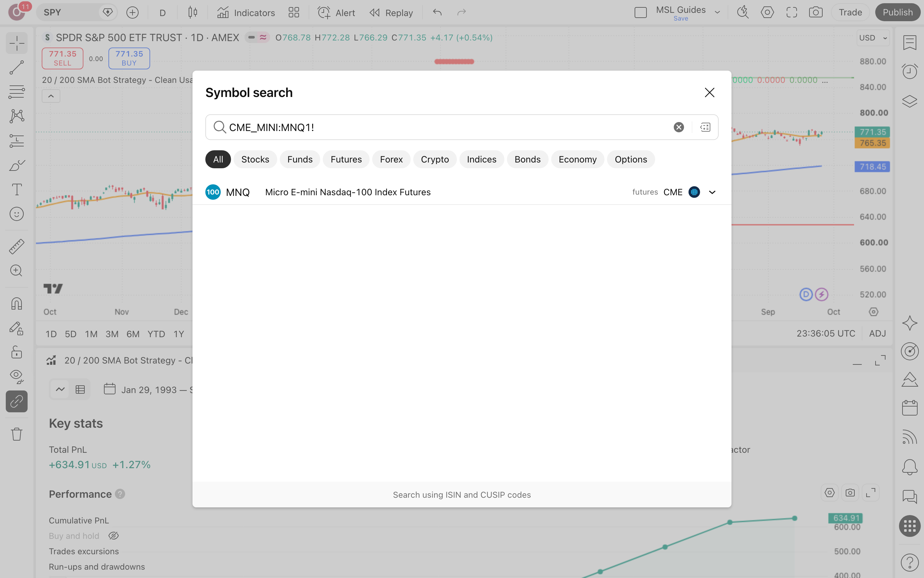This screenshot has height=578, width=924.
Task: Toggle magnet mode in left toolbar
Action: tap(17, 303)
